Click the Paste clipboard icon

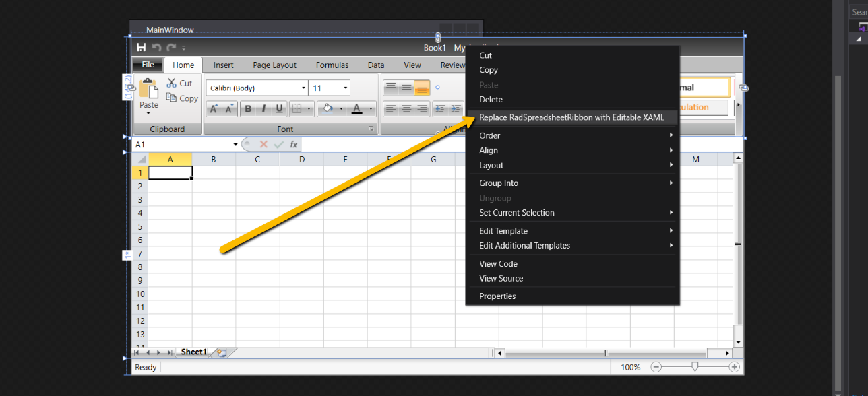click(x=149, y=88)
